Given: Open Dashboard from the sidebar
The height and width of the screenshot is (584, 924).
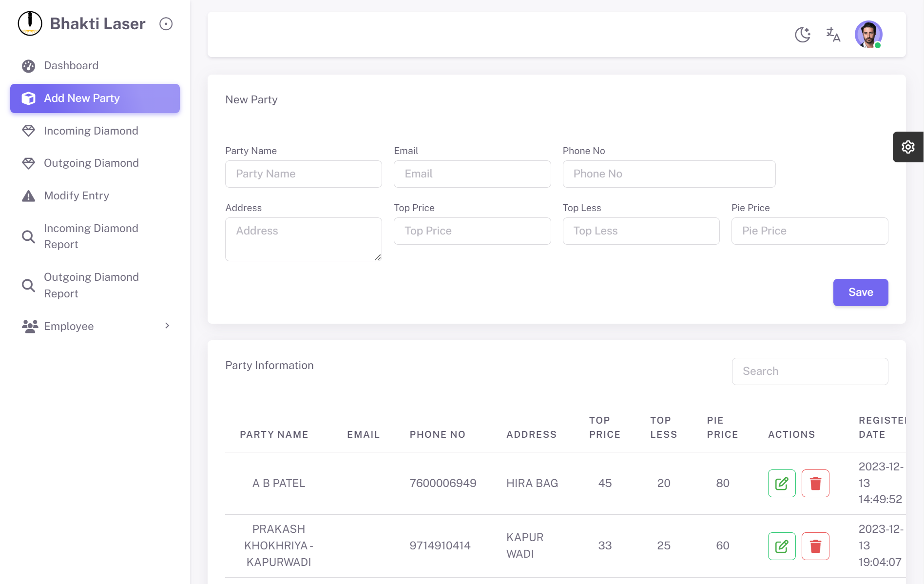Looking at the screenshot, I should 71,66.
